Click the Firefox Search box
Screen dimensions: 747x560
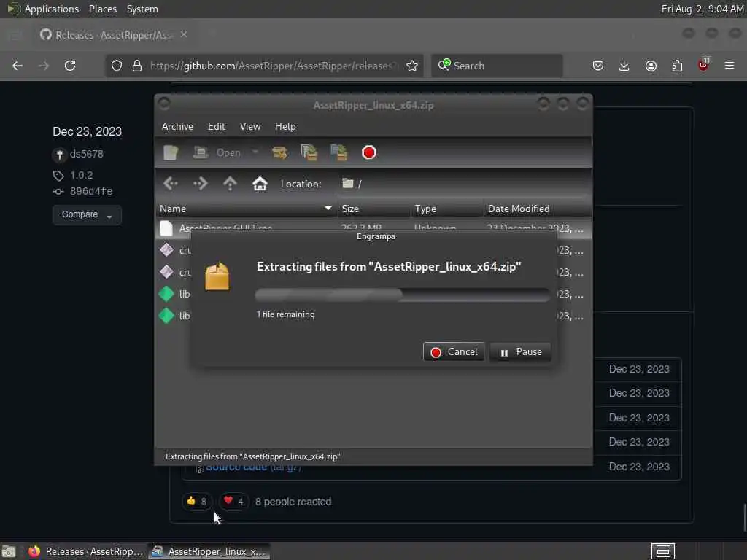point(497,66)
